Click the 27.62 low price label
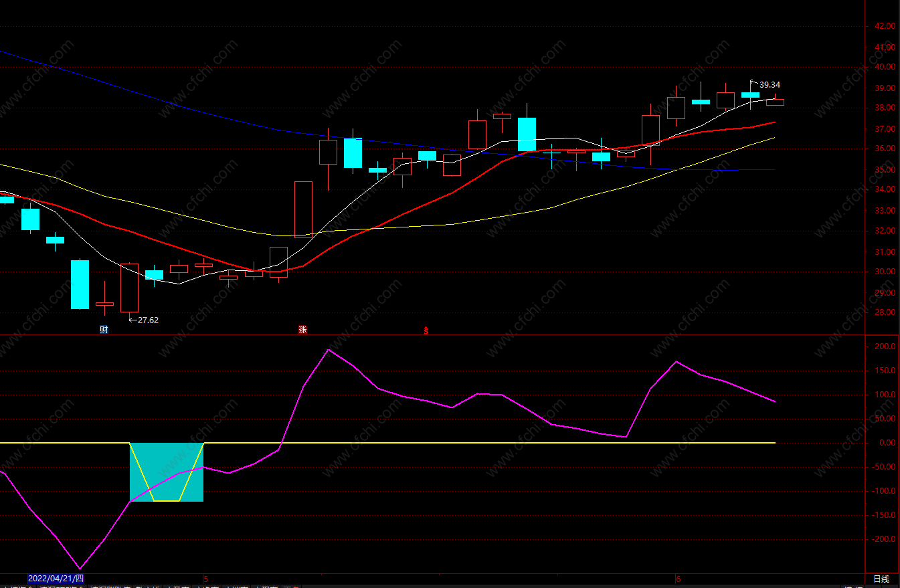The height and width of the screenshot is (588, 900). pos(148,320)
